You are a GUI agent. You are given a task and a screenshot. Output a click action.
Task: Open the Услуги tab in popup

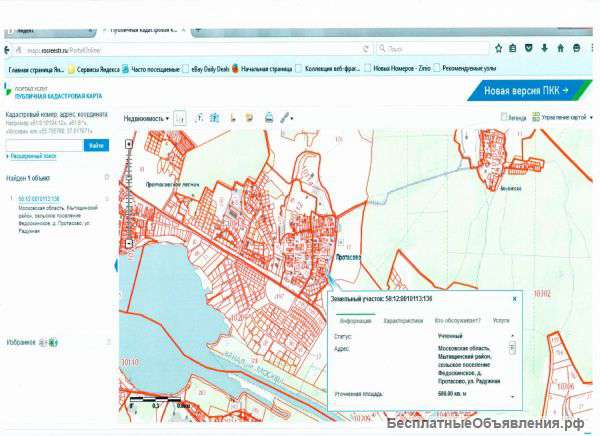500,321
